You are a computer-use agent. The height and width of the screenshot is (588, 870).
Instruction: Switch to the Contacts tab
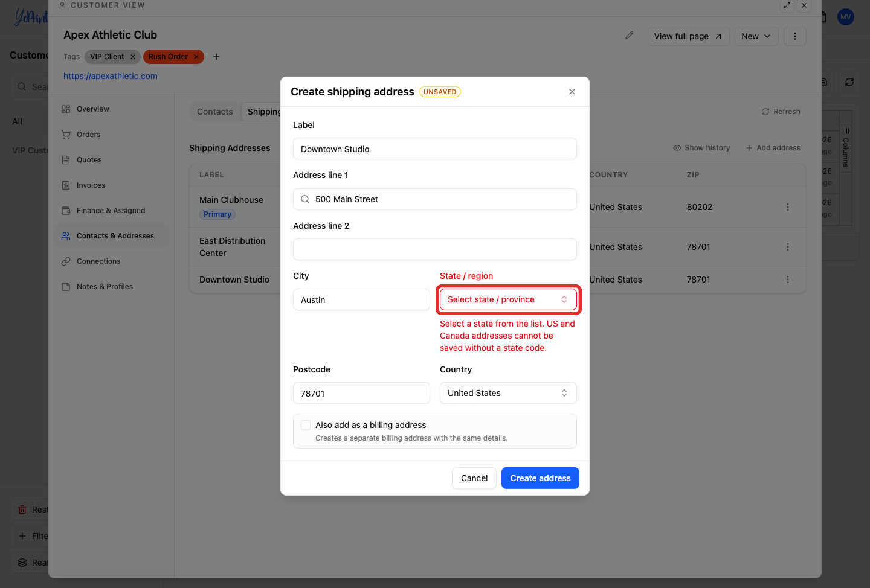pyautogui.click(x=215, y=112)
